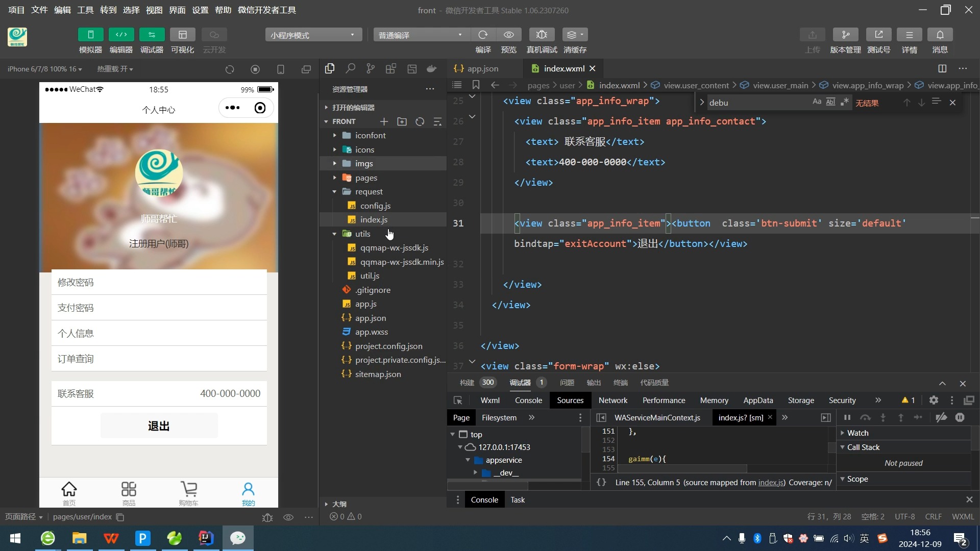Deactivate breakpoints icon

tap(941, 417)
